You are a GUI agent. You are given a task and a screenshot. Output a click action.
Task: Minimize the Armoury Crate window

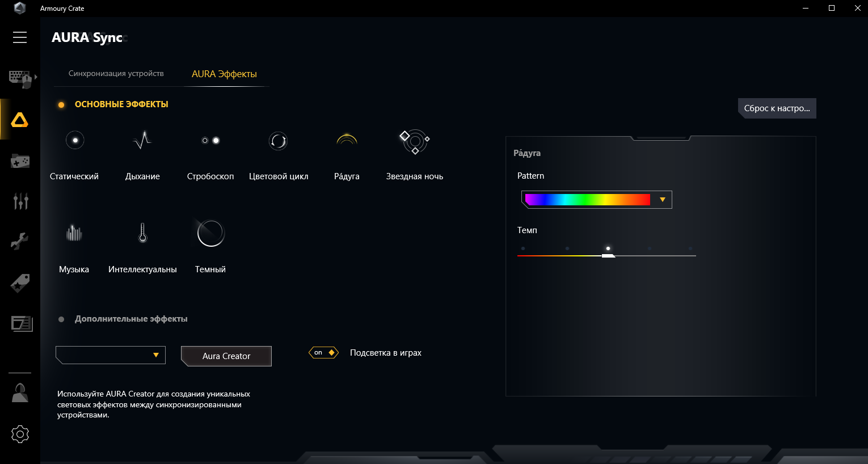pyautogui.click(x=806, y=8)
